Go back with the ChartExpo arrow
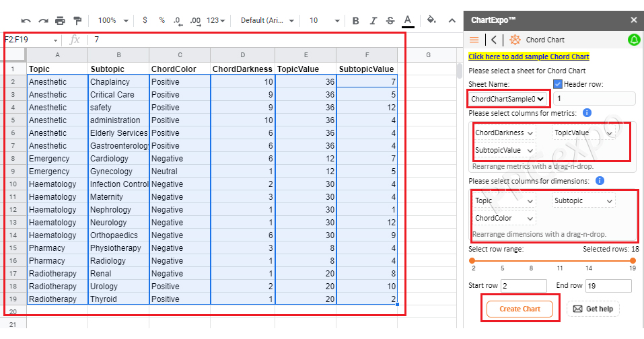644x339 pixels. point(494,40)
